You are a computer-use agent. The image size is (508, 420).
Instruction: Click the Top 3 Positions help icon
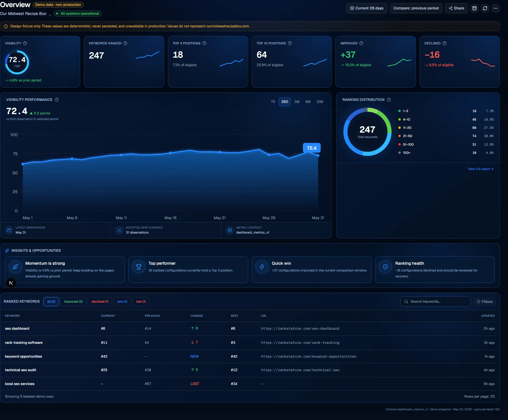[x=204, y=43]
